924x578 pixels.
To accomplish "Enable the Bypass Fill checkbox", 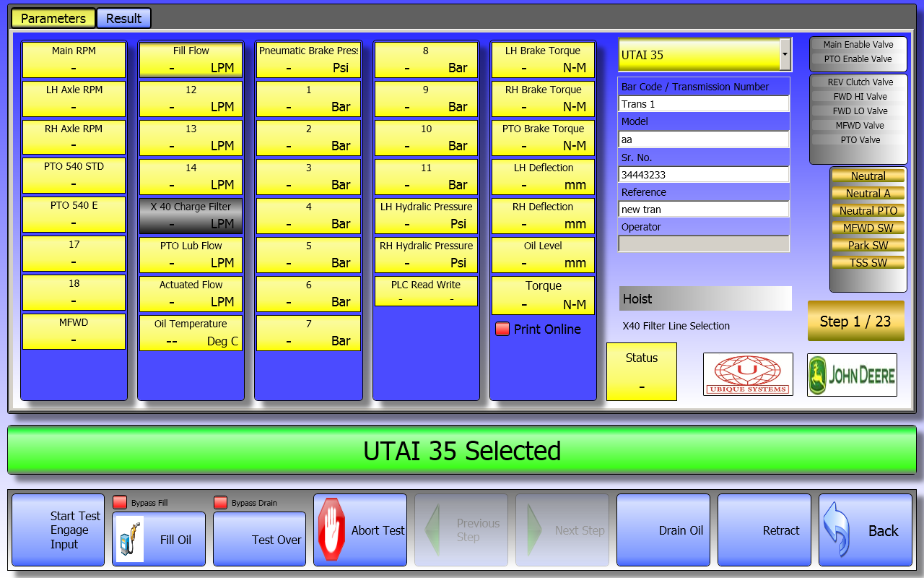I will click(120, 503).
